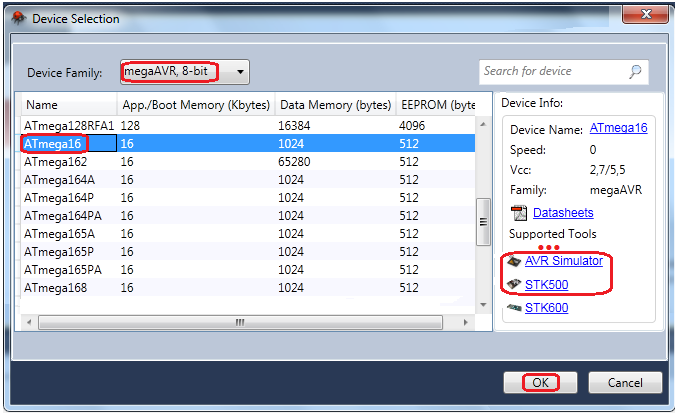Click the vertical scrollbar thumb
The height and width of the screenshot is (413, 678).
pyautogui.click(x=483, y=222)
